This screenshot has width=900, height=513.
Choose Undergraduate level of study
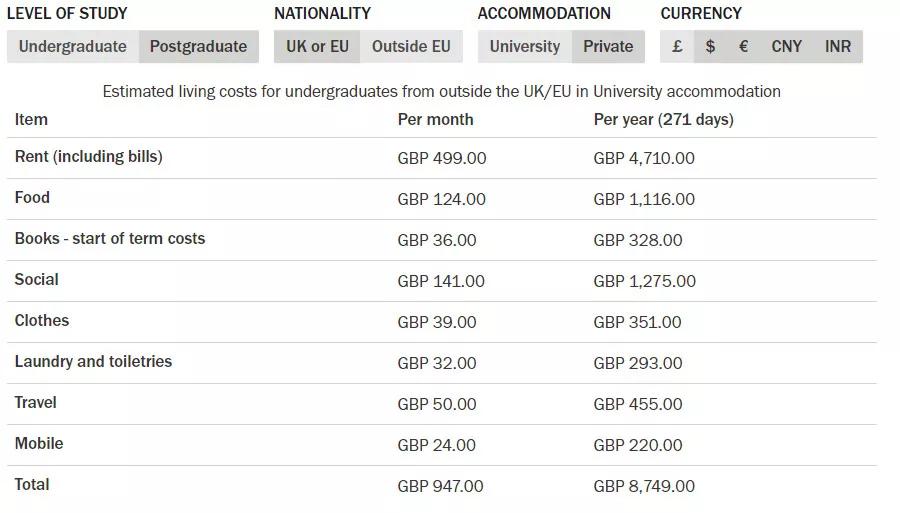pyautogui.click(x=73, y=46)
